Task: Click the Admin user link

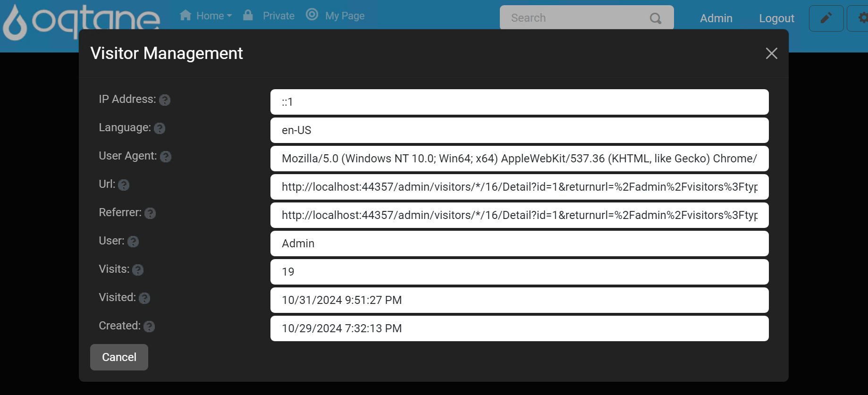Action: pos(716,18)
